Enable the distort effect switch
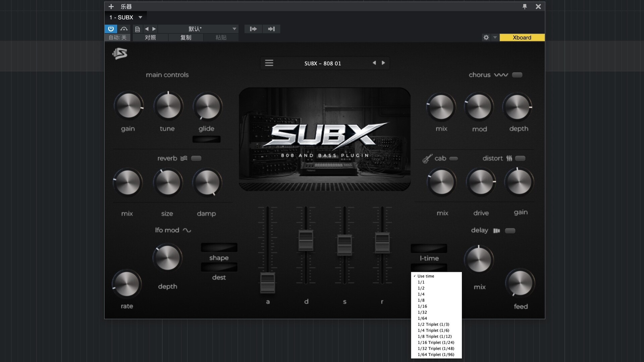This screenshot has width=644, height=362. click(x=520, y=158)
